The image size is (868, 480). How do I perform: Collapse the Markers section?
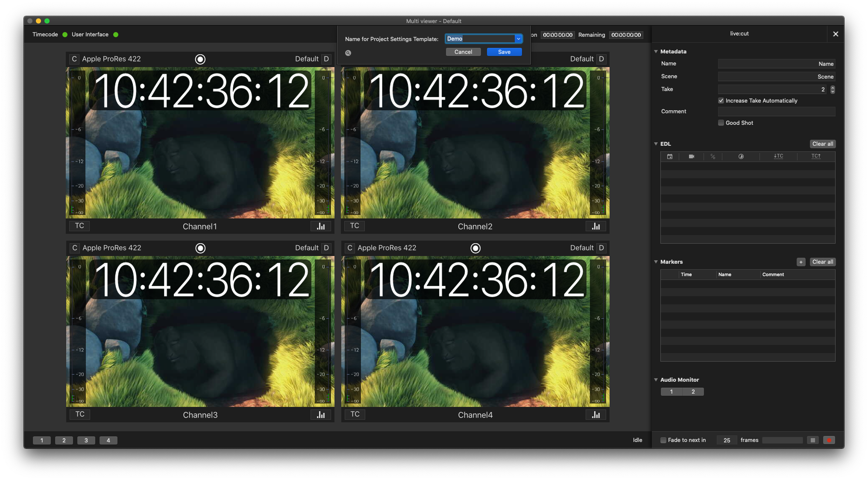point(656,262)
